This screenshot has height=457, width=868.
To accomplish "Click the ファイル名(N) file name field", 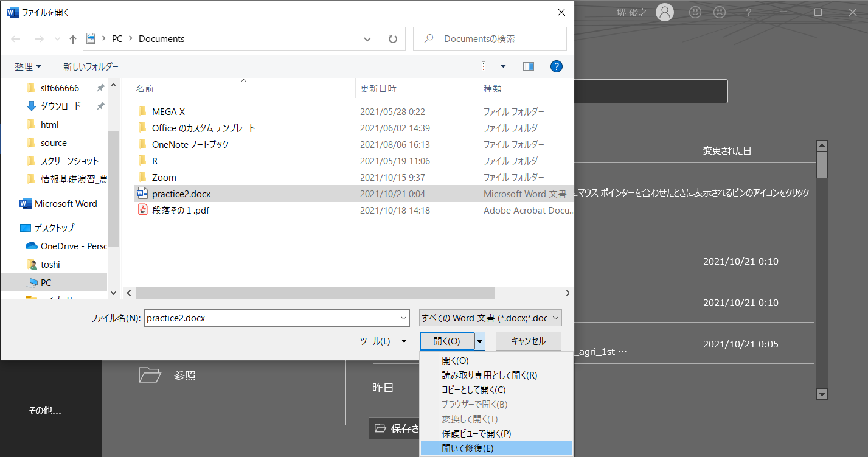I will (x=277, y=318).
